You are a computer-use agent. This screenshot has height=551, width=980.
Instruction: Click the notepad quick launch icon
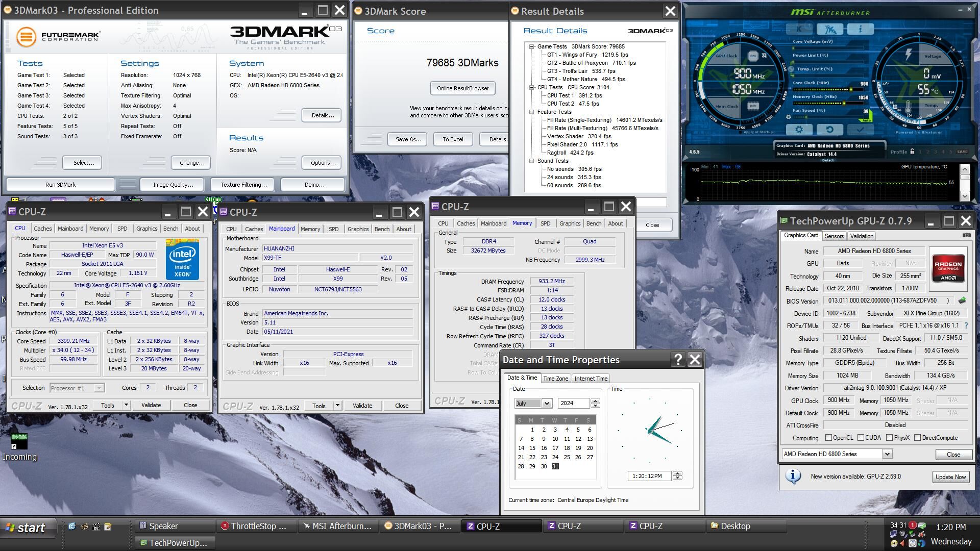(x=108, y=527)
